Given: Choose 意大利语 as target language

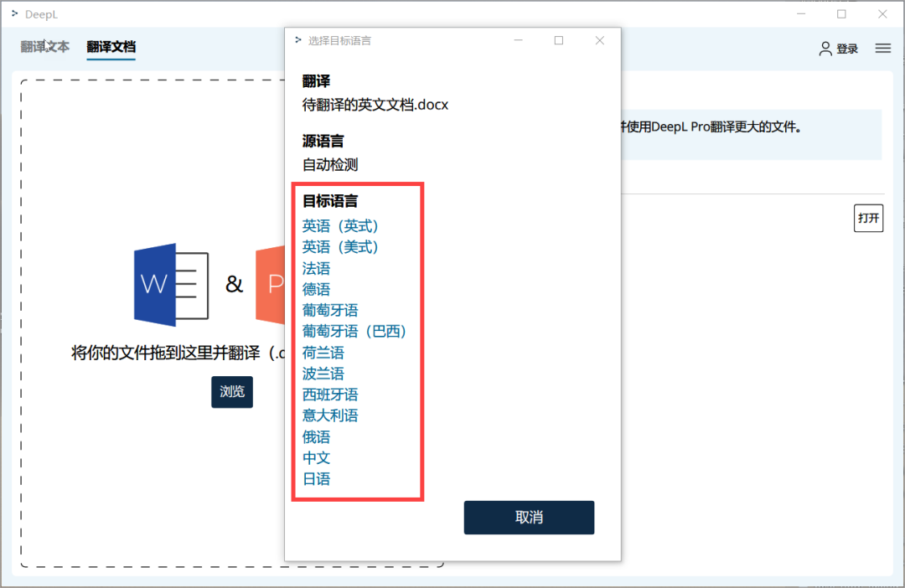Looking at the screenshot, I should click(330, 415).
